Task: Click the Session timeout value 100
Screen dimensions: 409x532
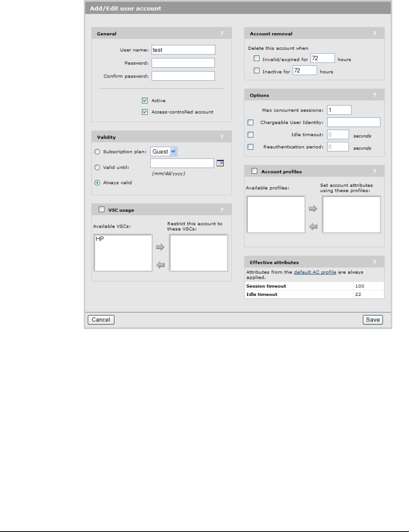Action: click(x=359, y=286)
